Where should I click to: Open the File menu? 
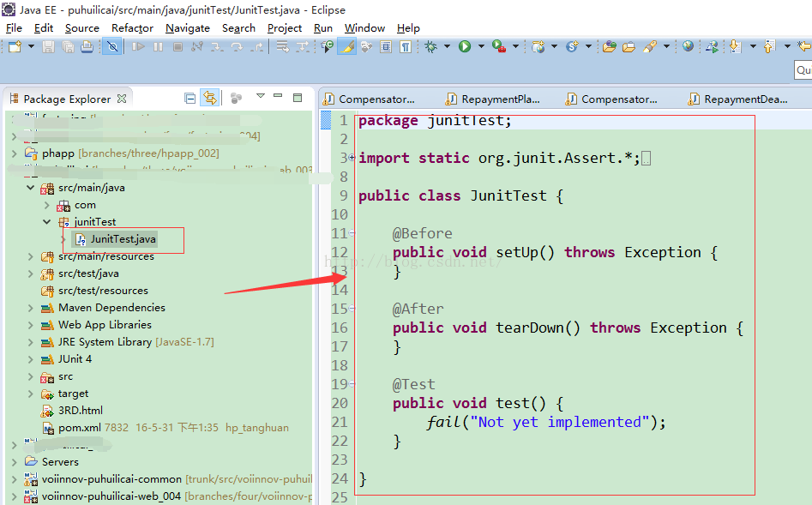pyautogui.click(x=14, y=28)
